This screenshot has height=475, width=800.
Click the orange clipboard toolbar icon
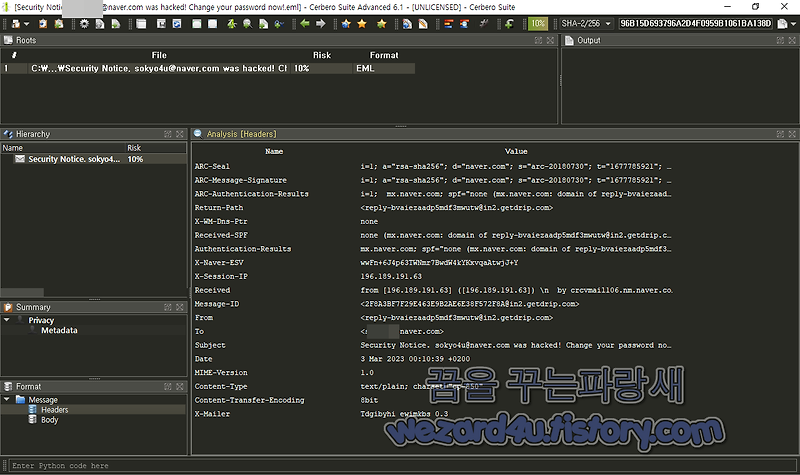coord(43,23)
